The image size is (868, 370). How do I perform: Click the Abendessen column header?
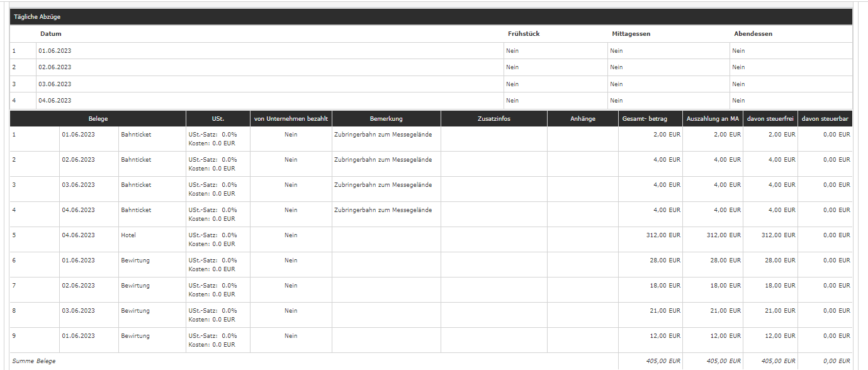(753, 34)
